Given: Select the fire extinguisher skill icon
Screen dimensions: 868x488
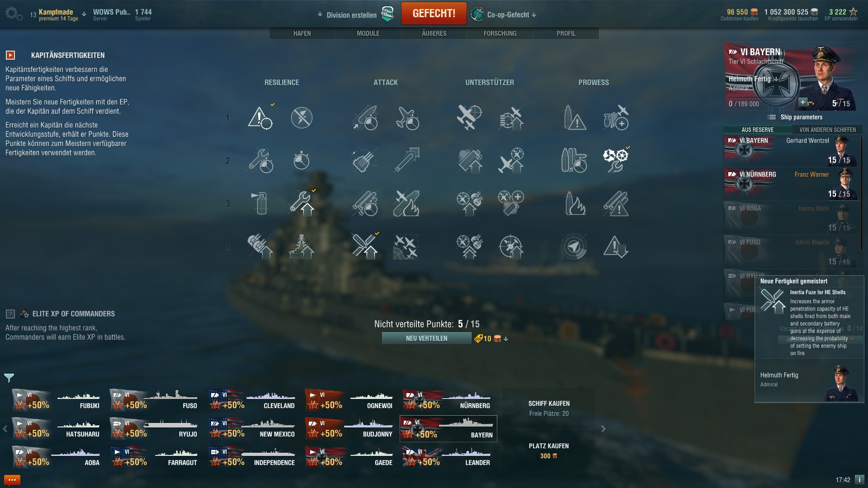Looking at the screenshot, I should (261, 203).
